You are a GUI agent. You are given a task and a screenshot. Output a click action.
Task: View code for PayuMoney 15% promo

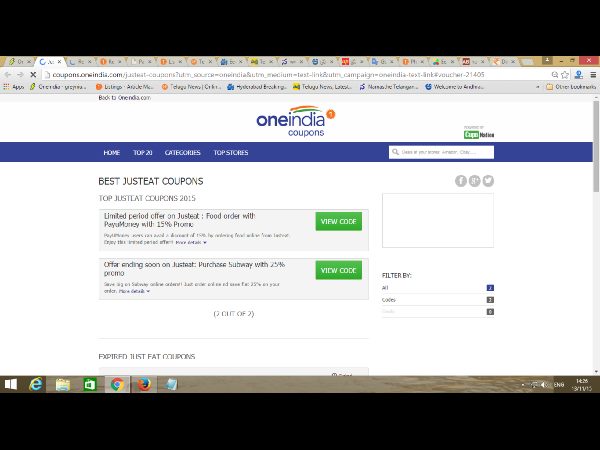338,221
